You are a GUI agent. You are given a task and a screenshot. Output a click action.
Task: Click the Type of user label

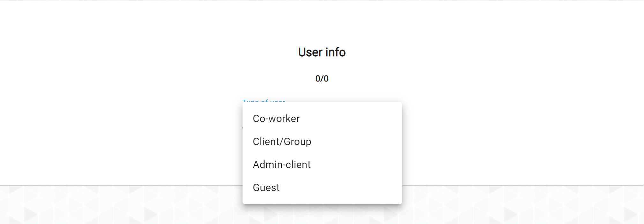coord(264,100)
